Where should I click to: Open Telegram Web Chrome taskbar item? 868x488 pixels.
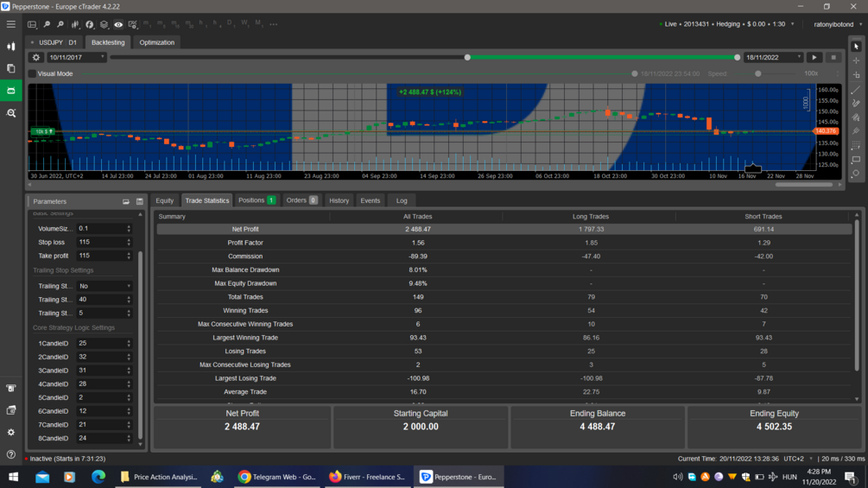tap(276, 477)
